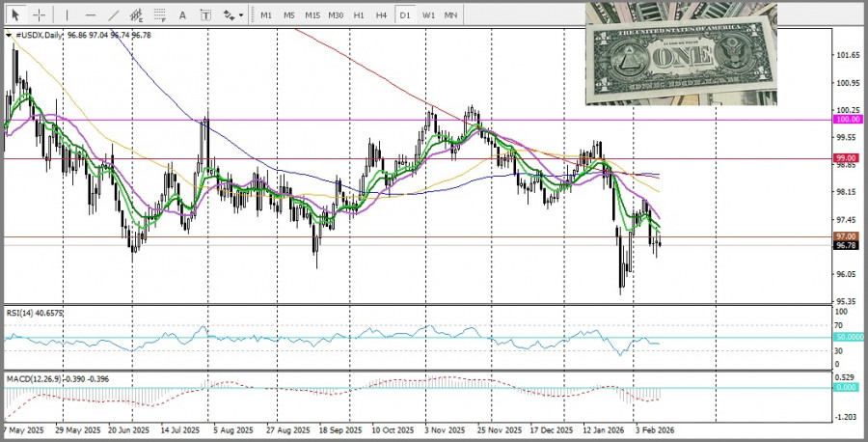Switch to the M1 timeframe

(x=265, y=15)
